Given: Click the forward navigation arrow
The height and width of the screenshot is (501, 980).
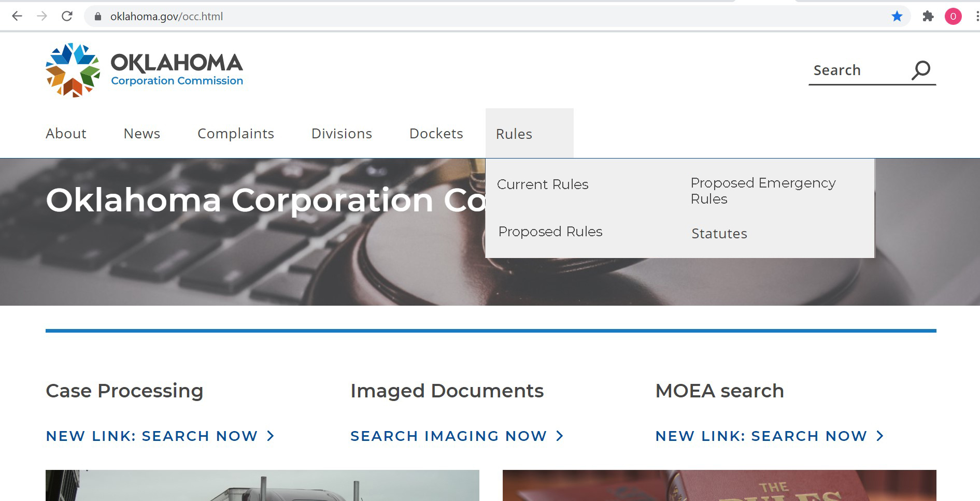Looking at the screenshot, I should click(x=42, y=16).
